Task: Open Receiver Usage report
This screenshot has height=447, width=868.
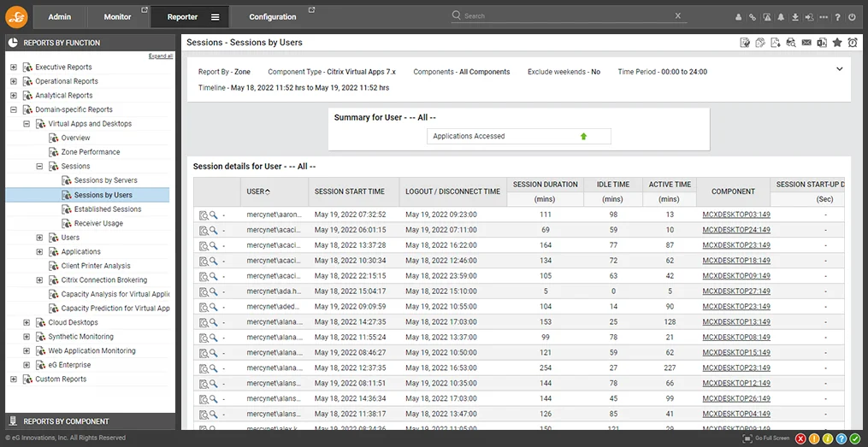Action: pos(98,224)
